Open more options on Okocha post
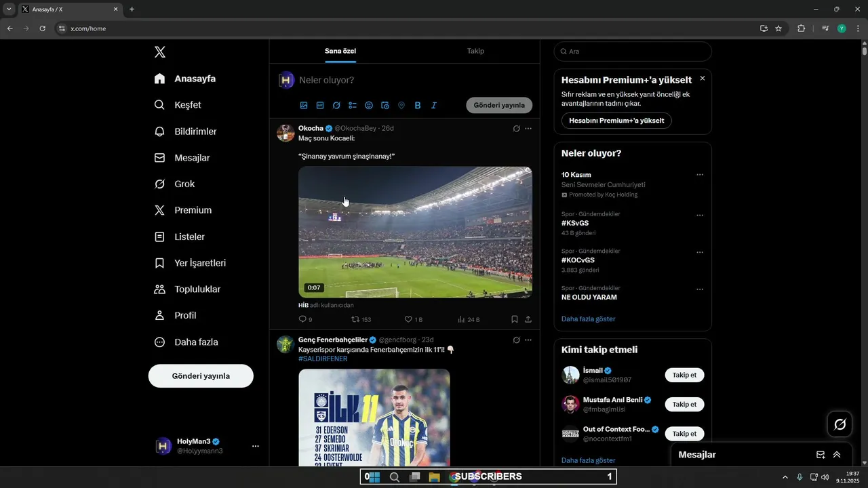 point(528,128)
